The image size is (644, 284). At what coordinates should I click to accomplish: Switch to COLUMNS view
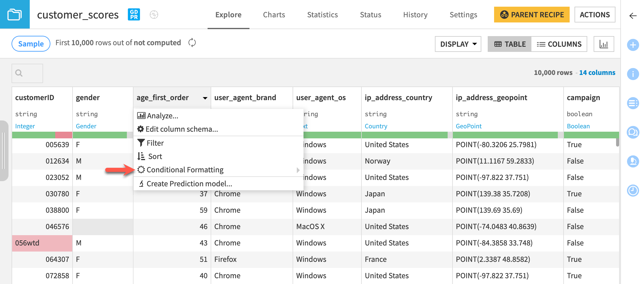[559, 44]
